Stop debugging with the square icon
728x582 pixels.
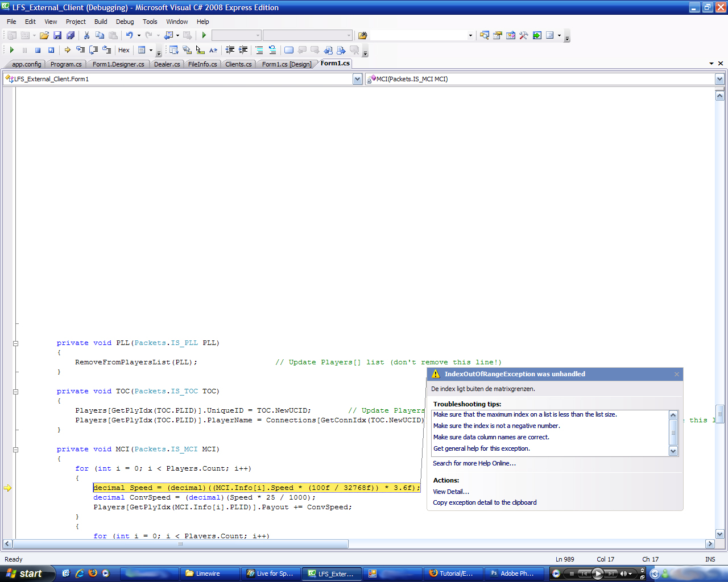38,50
